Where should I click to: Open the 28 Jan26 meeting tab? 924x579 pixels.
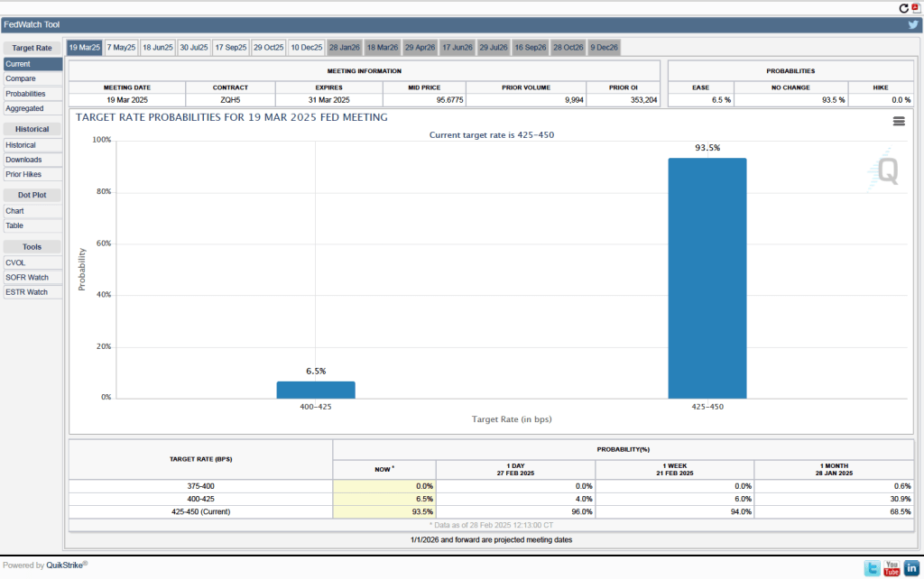pyautogui.click(x=344, y=47)
